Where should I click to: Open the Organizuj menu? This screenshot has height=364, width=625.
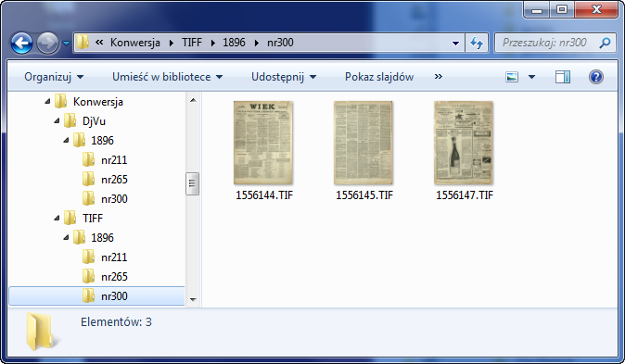(54, 77)
